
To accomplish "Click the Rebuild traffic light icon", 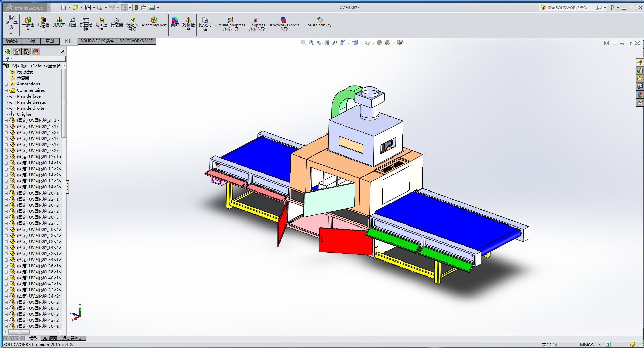I will point(136,7).
